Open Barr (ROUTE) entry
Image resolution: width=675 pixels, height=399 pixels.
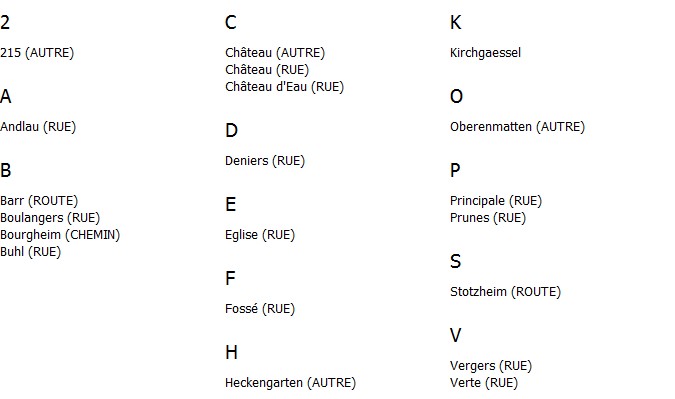point(39,201)
